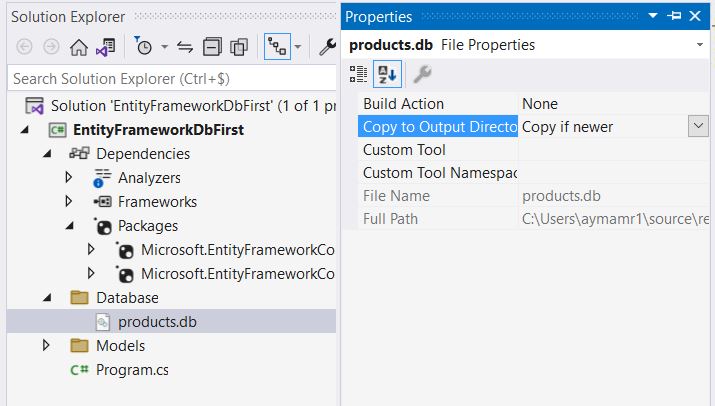Open the Pending Changes Filter clock icon
The image size is (715, 406).
(143, 47)
